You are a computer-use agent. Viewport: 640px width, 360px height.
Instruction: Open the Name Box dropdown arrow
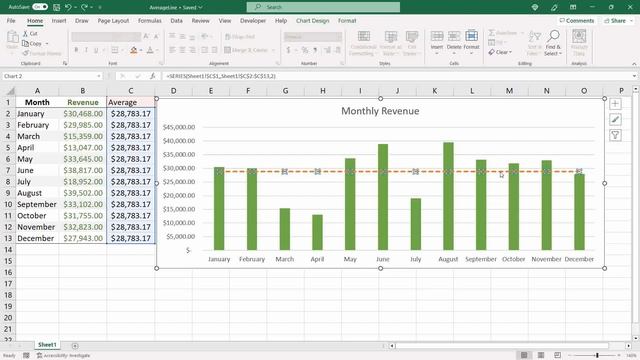coord(99,76)
